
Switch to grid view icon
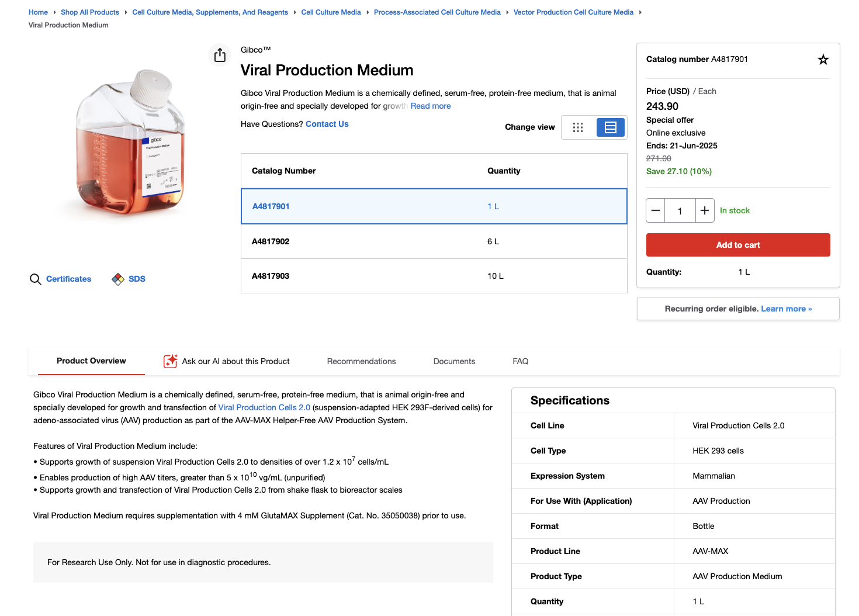[578, 127]
